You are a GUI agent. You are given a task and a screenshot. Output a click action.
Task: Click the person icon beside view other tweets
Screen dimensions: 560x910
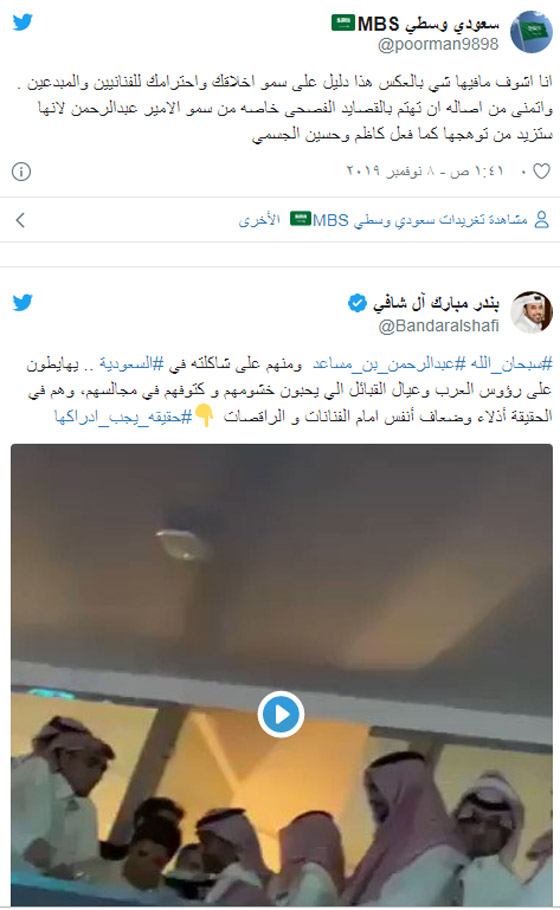click(541, 219)
